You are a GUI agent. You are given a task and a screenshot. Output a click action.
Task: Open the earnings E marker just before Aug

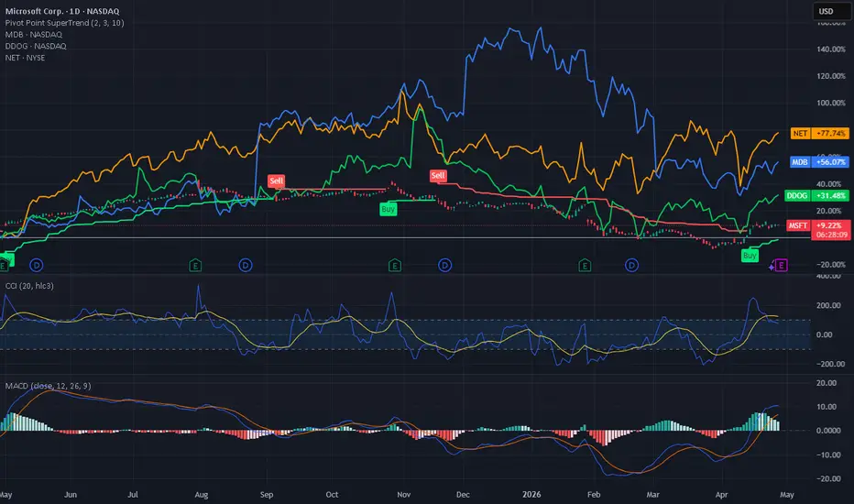195,266
